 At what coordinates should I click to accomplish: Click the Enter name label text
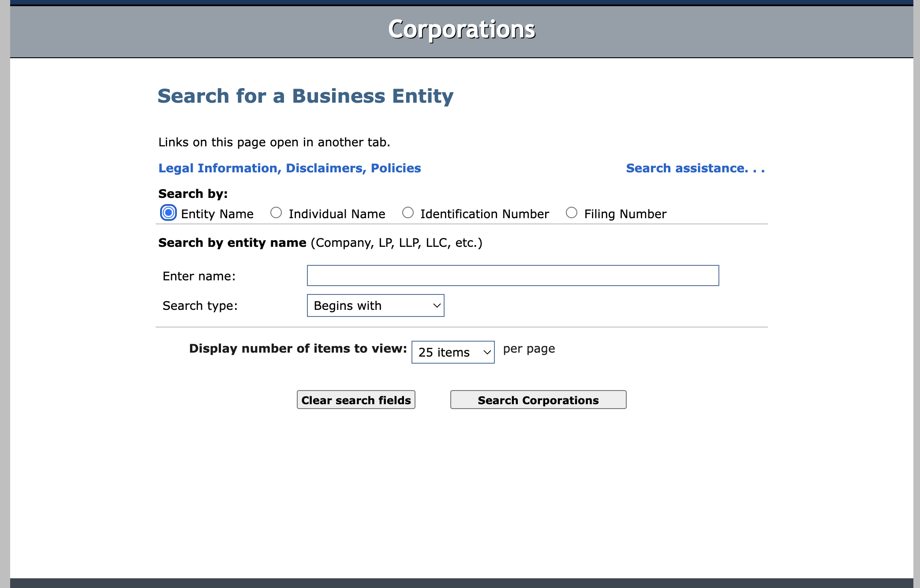[199, 276]
